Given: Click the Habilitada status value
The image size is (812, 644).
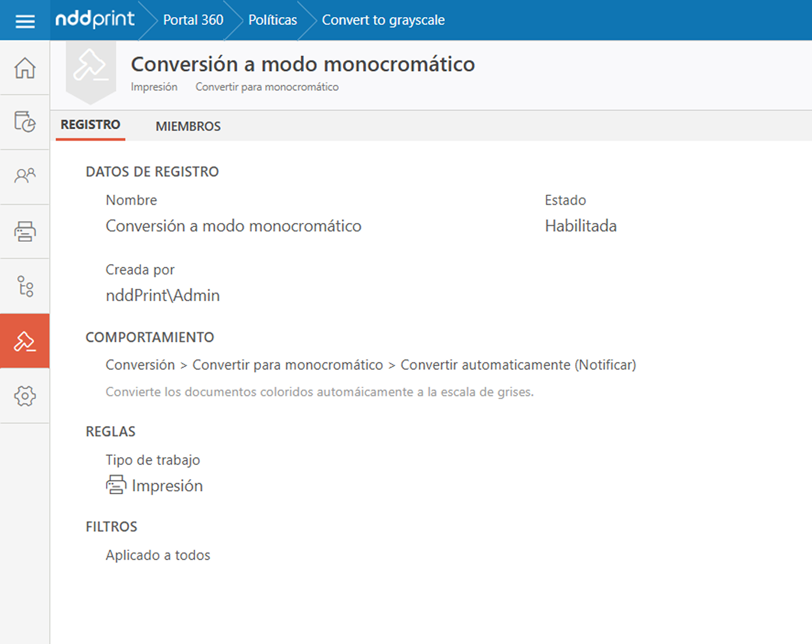Looking at the screenshot, I should pyautogui.click(x=580, y=226).
